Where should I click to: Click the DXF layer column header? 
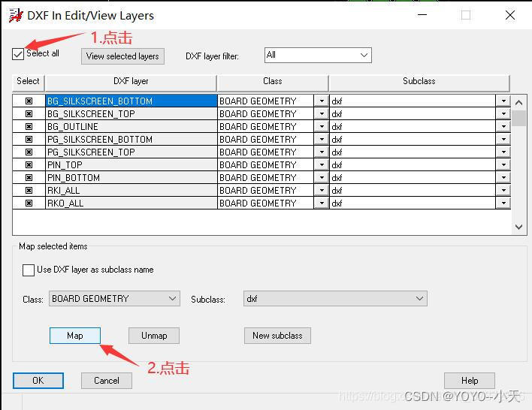coord(131,82)
